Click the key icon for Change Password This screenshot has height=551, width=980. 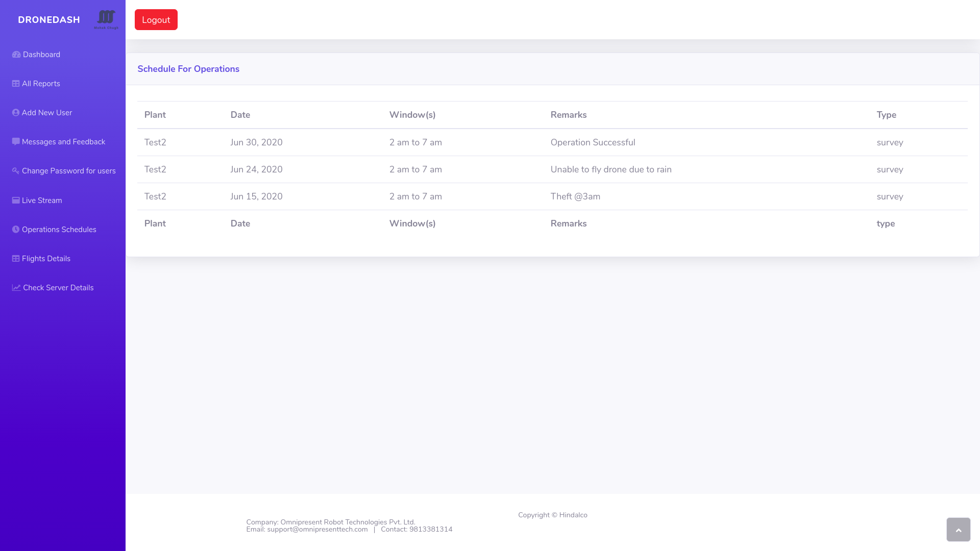[x=16, y=171]
